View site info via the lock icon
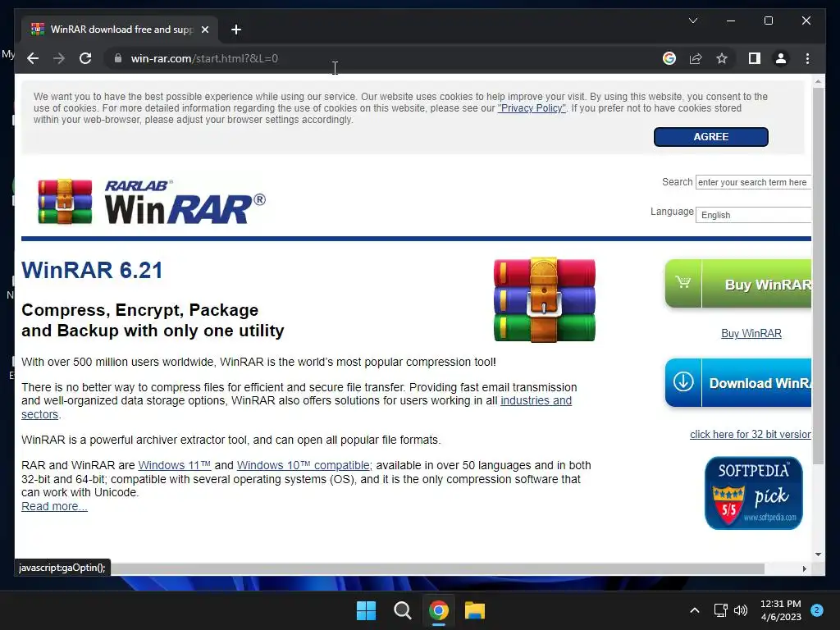 pyautogui.click(x=118, y=58)
